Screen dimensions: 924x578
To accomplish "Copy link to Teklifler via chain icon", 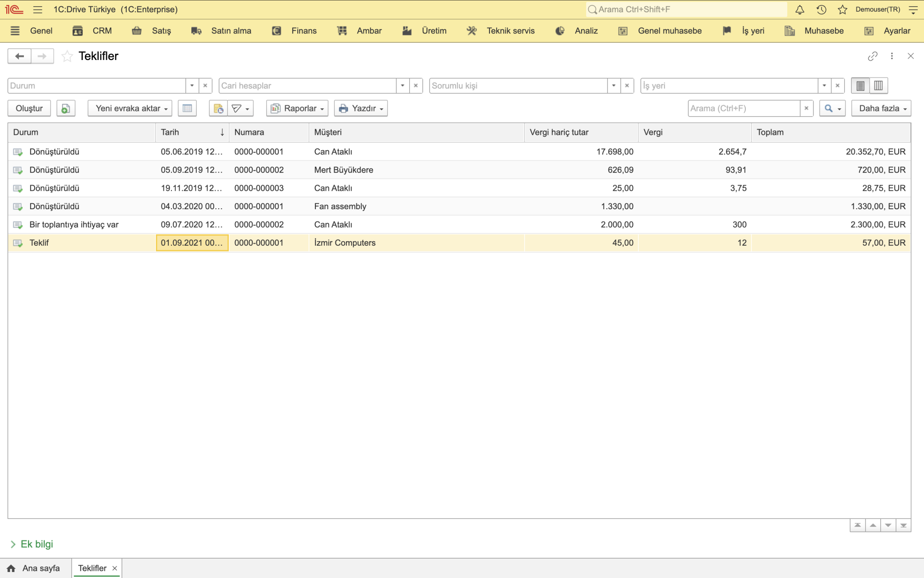I will tap(873, 56).
